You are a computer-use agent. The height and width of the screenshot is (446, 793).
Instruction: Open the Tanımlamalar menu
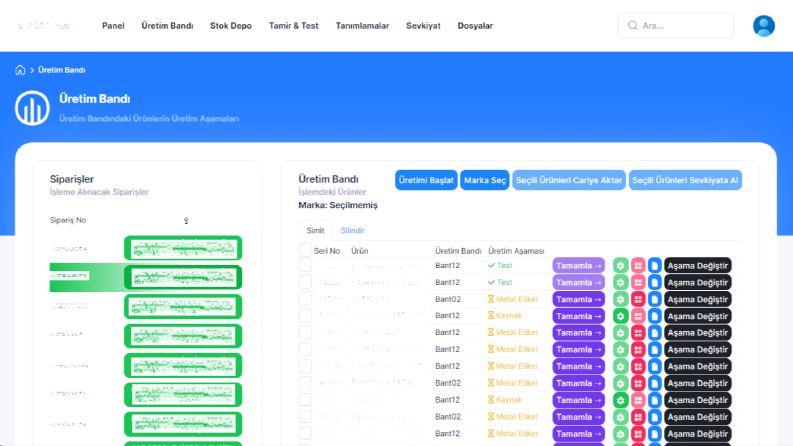tap(363, 26)
